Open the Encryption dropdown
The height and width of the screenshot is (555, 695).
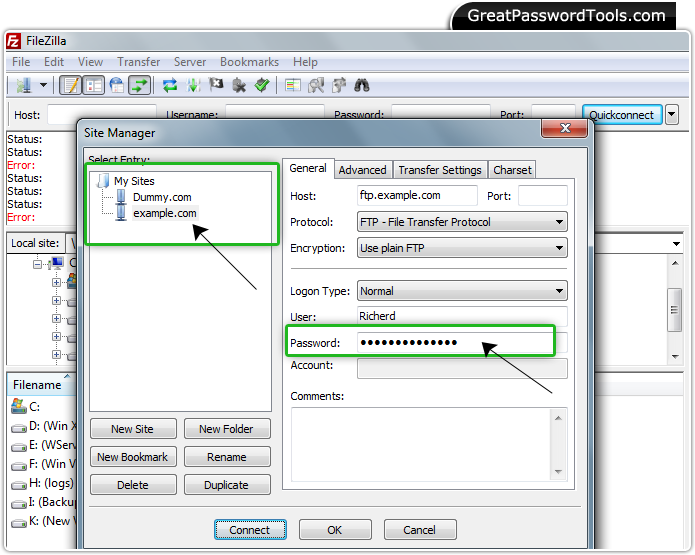point(462,248)
